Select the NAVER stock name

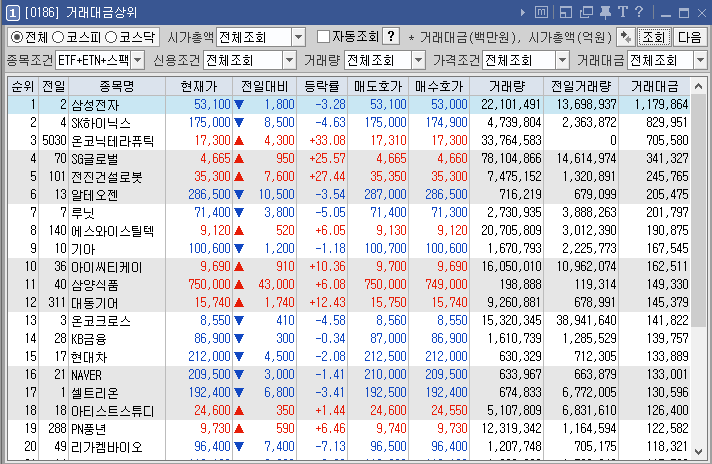(x=86, y=375)
